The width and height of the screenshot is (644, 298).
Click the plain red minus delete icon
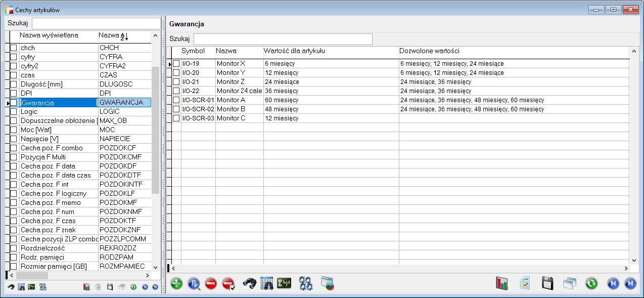pos(211,284)
